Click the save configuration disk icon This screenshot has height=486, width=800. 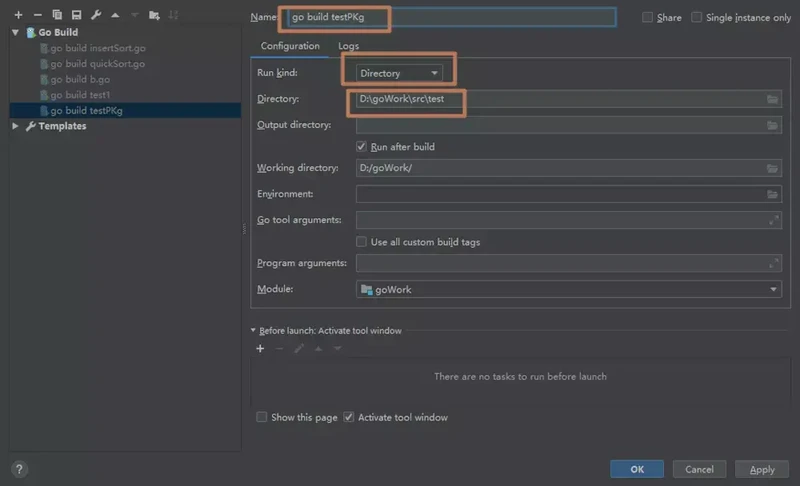[75, 15]
